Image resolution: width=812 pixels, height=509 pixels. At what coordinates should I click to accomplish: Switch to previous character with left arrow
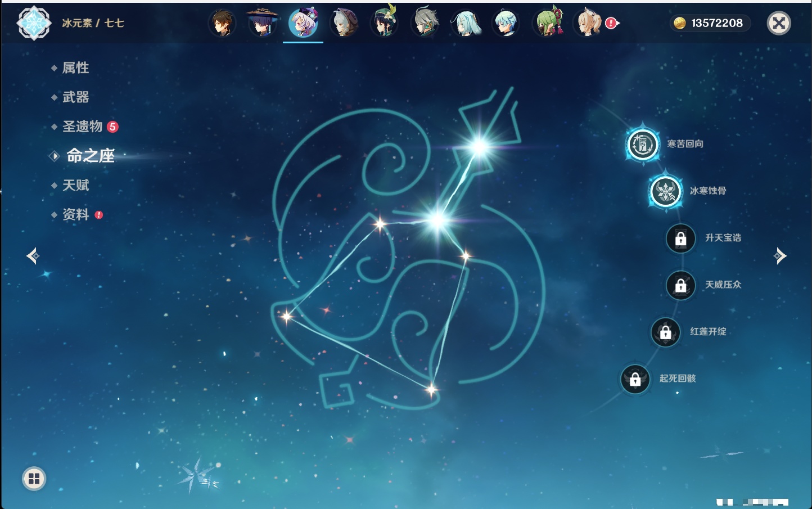(33, 256)
